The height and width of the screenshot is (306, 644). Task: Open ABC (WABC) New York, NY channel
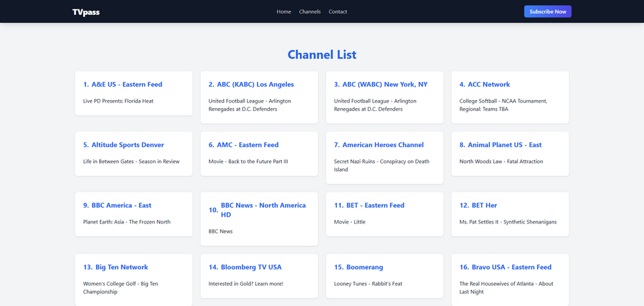385,84
